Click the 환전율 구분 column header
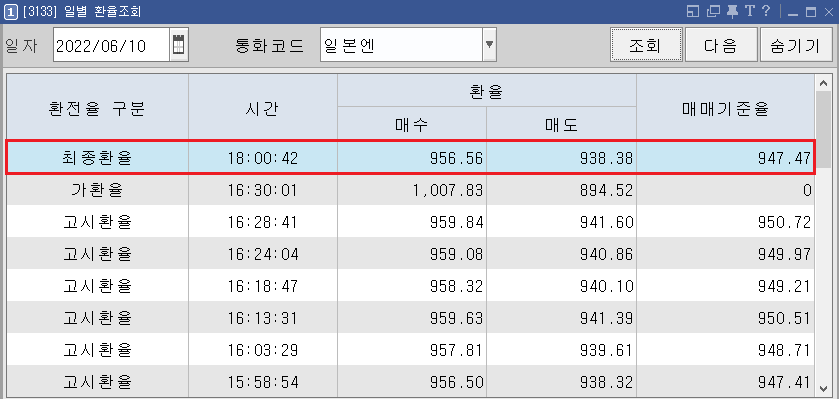This screenshot has height=399, width=839. pyautogui.click(x=97, y=107)
